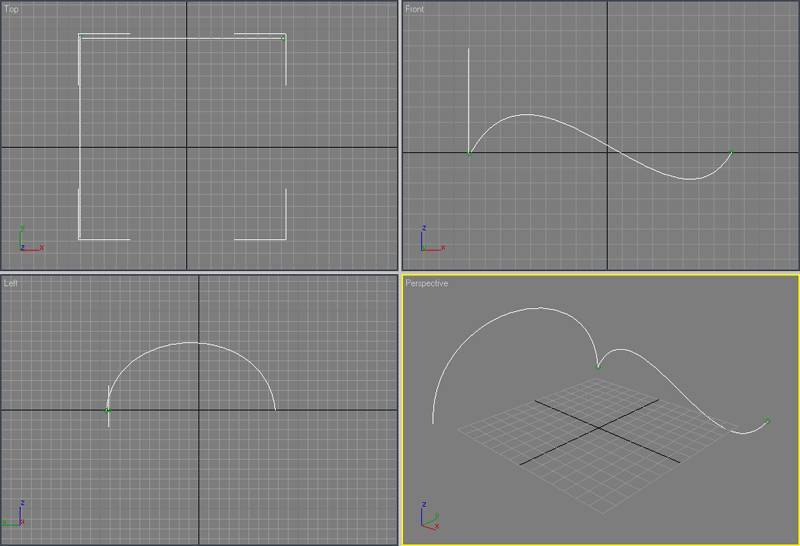Click the Perspective viewport label

coord(427,284)
